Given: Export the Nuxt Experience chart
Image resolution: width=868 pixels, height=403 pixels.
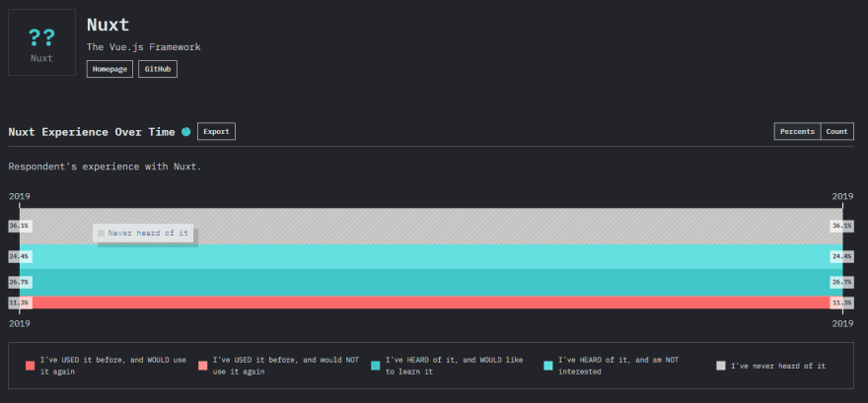Looking at the screenshot, I should coord(216,132).
